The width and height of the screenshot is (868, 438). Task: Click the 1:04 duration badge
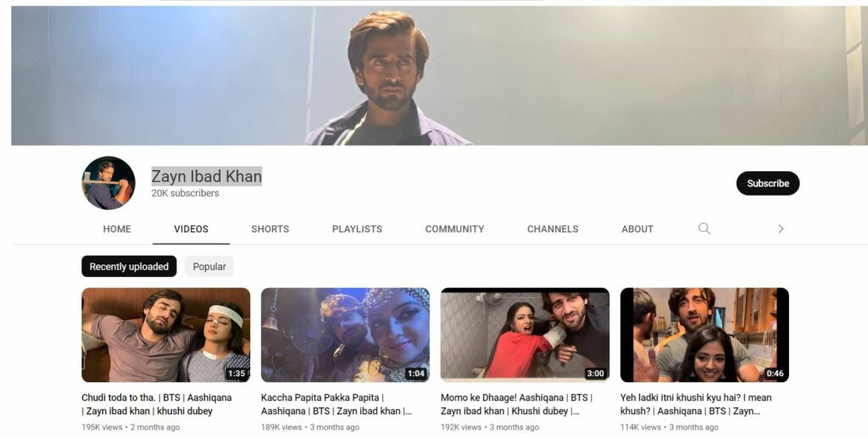pos(415,374)
